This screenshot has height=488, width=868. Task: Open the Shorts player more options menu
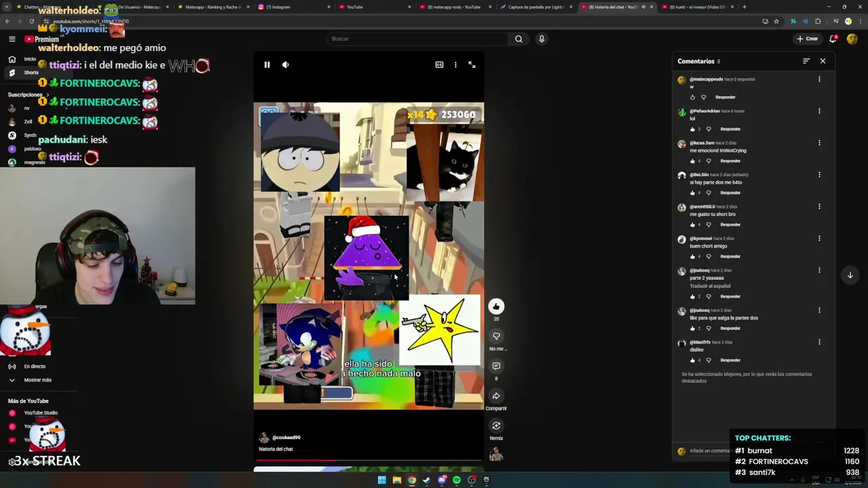point(456,65)
